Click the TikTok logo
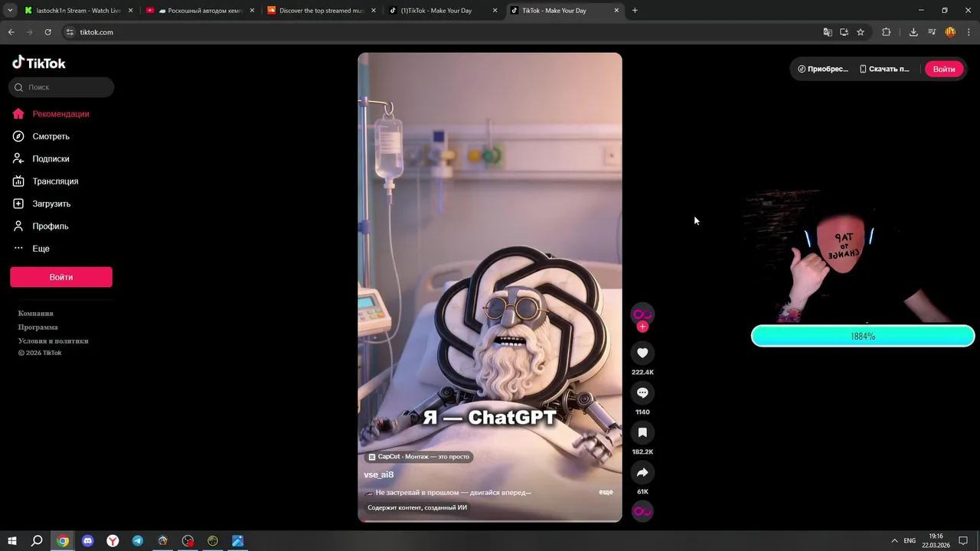This screenshot has width=980, height=551. pyautogui.click(x=39, y=63)
